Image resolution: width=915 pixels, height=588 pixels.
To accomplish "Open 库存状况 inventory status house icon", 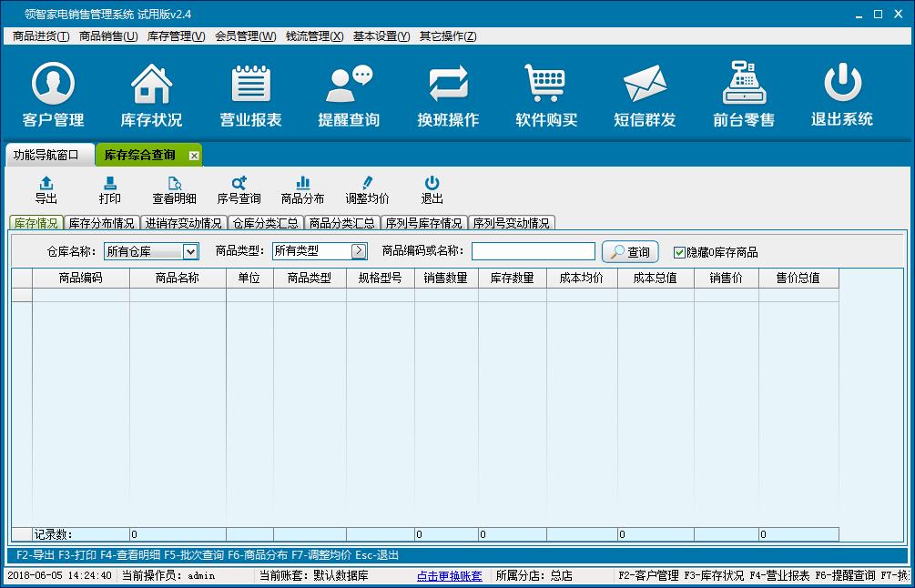I will coord(151,95).
